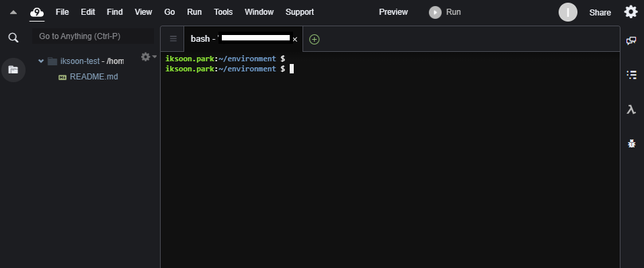Focus the Go to Anything search field
This screenshot has height=268, width=644.
pyautogui.click(x=93, y=36)
